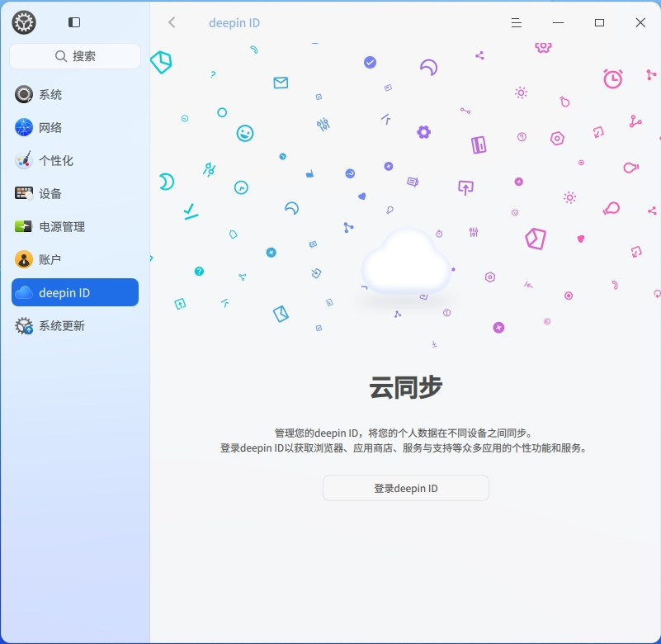Viewport: 661px width, 644px height.
Task: Maximize the Control Center window
Action: point(599,23)
